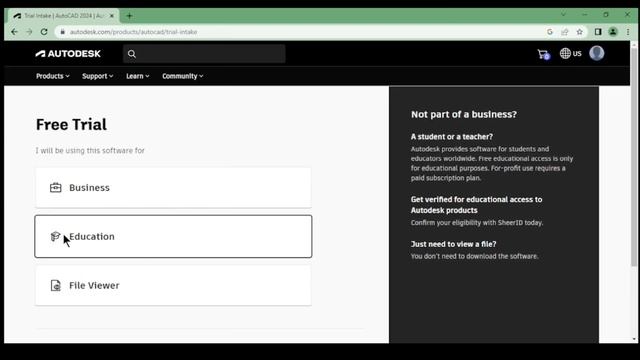Reload the current page

click(x=44, y=32)
